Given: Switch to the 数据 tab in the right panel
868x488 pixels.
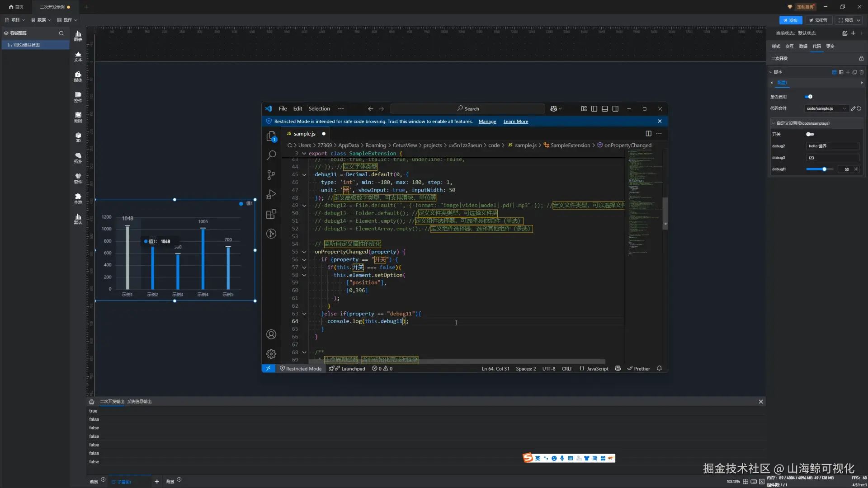Looking at the screenshot, I should tap(803, 47).
